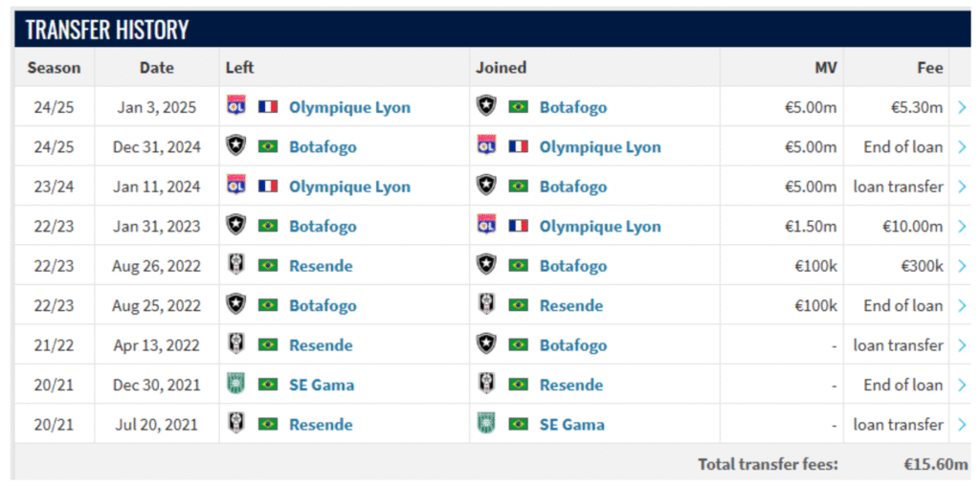Click Botafogo crest in Jan 3, 2025 Joined column
The width and height of the screenshot is (980, 487).
[486, 106]
